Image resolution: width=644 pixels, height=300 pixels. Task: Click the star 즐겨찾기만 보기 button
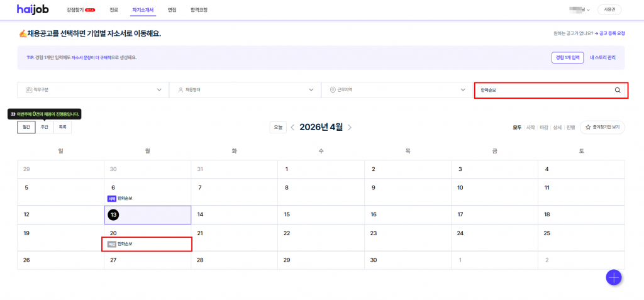tap(602, 127)
